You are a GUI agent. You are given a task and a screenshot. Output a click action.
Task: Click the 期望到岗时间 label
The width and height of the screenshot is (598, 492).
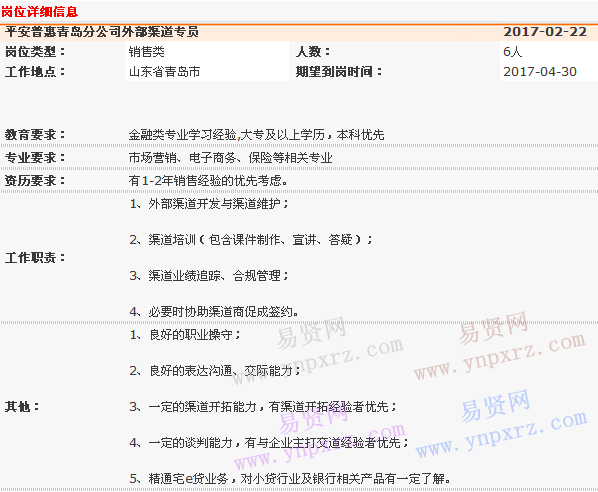point(339,71)
